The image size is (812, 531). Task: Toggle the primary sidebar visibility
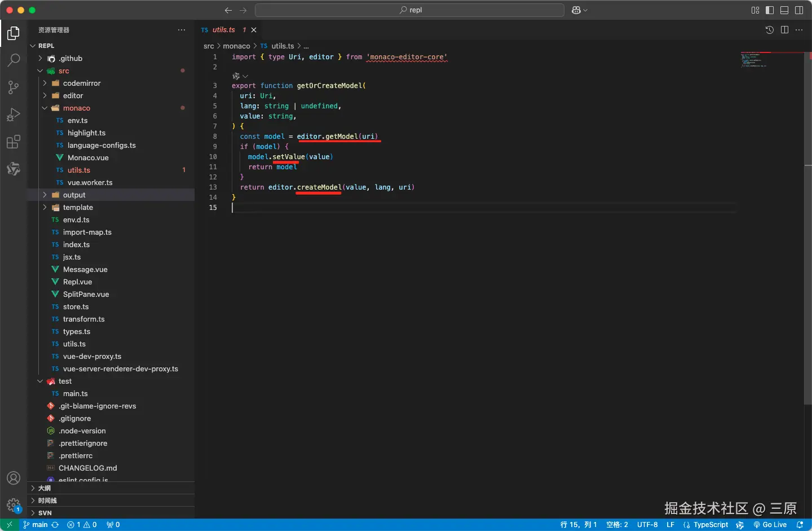[x=770, y=10]
